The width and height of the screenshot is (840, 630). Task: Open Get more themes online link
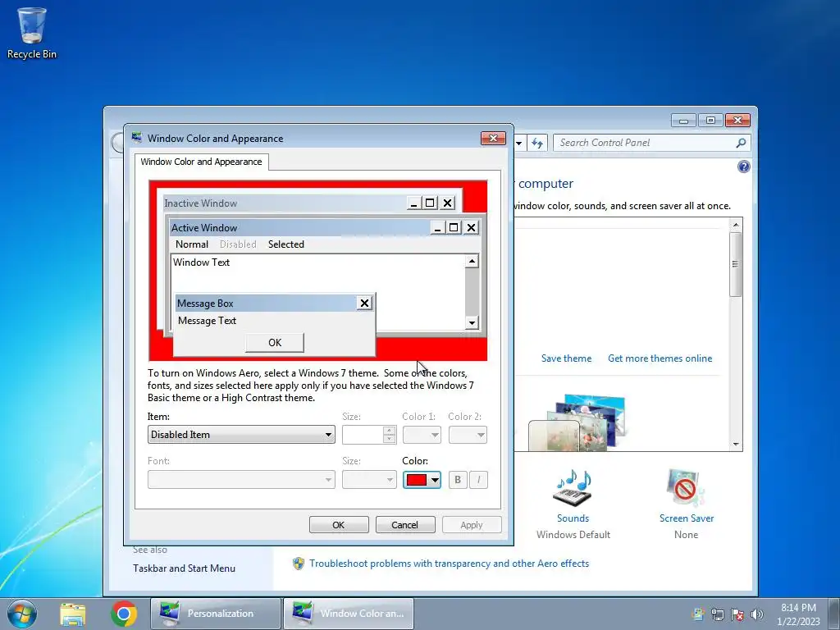pos(660,358)
